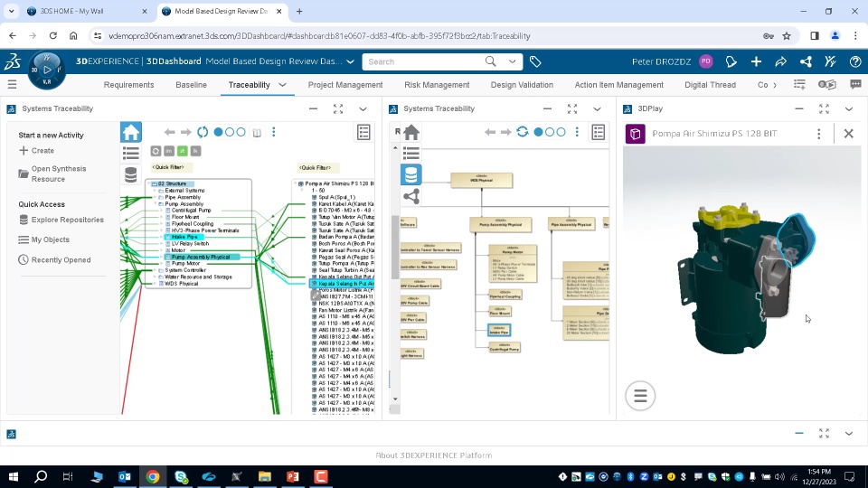This screenshot has width=868, height=488.
Task: Click database icon in tree-view Traceability widget
Action: (130, 174)
